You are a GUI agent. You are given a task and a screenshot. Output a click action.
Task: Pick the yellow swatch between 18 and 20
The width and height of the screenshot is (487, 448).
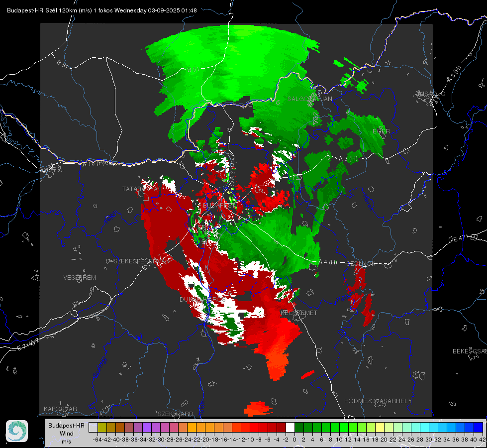[380, 428]
